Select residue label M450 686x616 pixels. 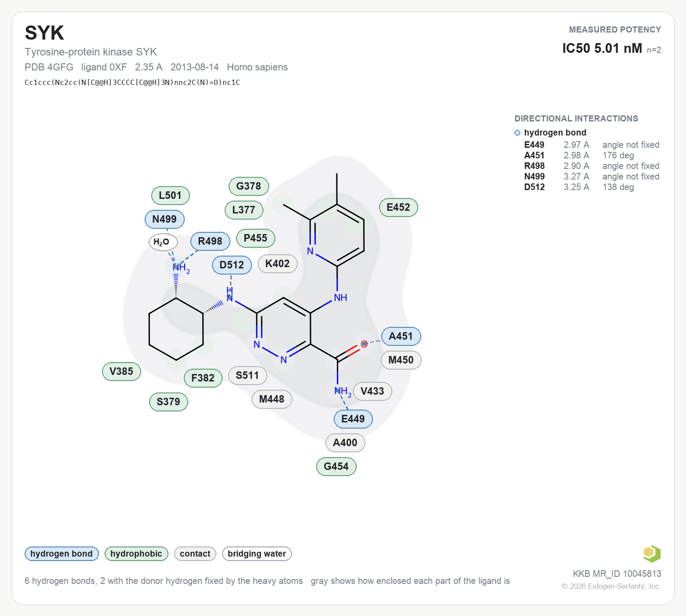click(401, 360)
